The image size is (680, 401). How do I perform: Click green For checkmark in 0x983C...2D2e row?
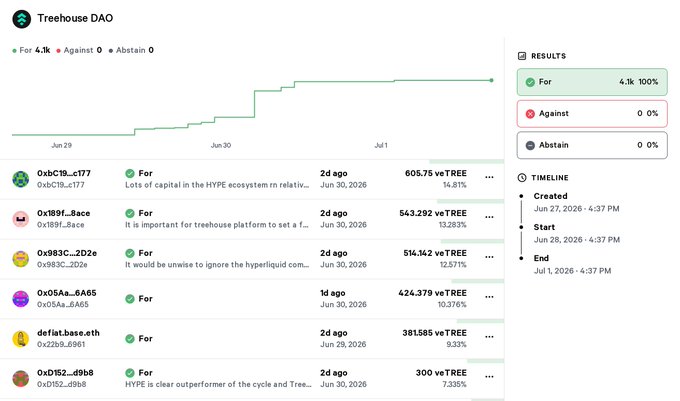[x=130, y=253]
